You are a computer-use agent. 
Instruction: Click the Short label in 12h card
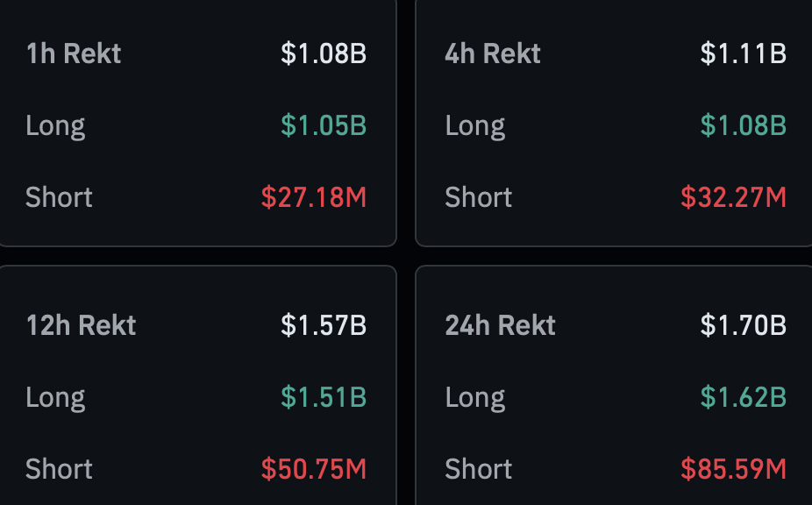pos(59,469)
